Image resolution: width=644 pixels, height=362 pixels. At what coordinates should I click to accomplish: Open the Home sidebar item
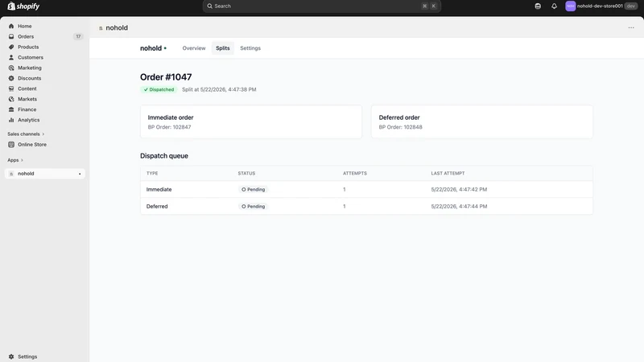pos(25,26)
